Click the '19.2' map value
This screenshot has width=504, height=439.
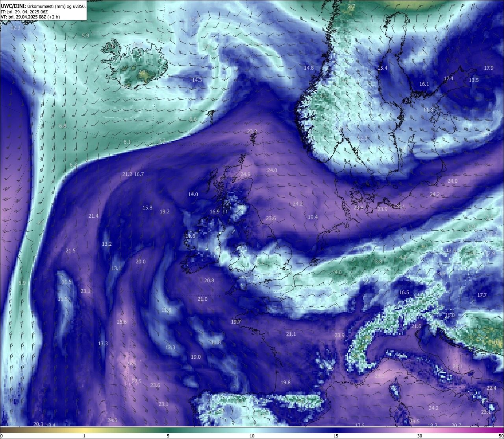[165, 211]
